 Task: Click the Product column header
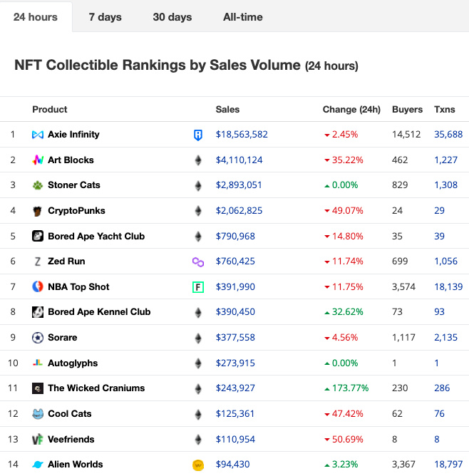(49, 109)
